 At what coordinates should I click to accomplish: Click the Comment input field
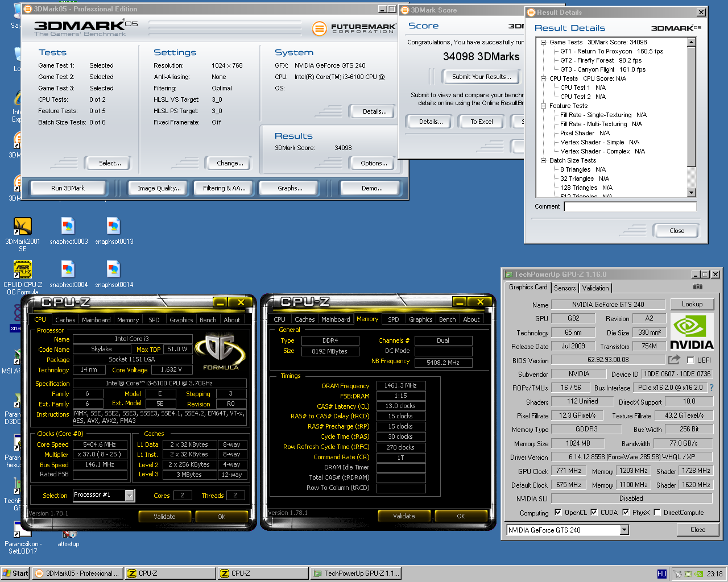coord(630,206)
